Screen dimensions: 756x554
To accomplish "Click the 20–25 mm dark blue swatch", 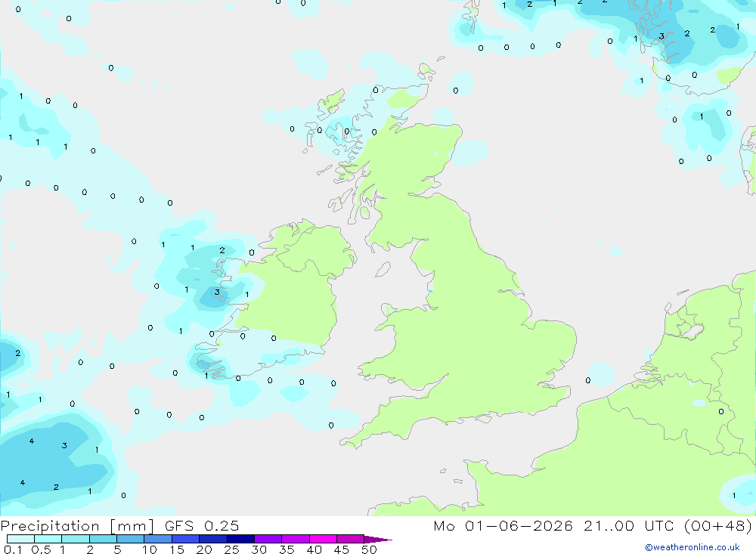I will click(x=213, y=539).
